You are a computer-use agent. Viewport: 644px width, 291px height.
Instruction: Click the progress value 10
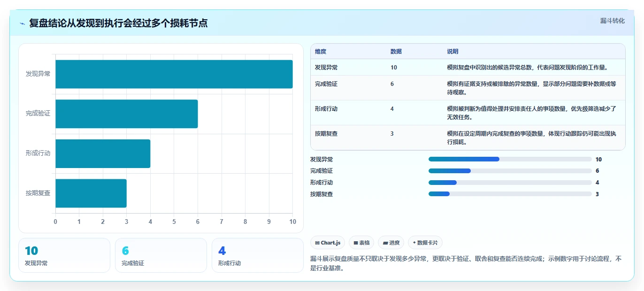pyautogui.click(x=598, y=160)
